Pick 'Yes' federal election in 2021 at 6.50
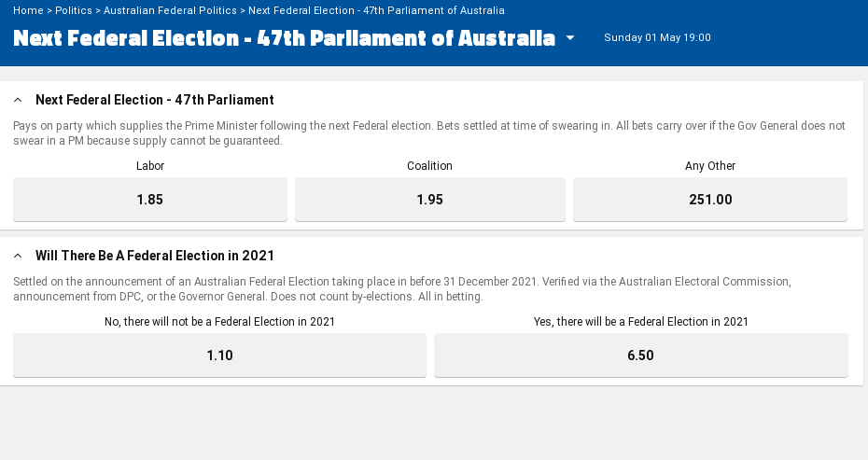 [641, 355]
